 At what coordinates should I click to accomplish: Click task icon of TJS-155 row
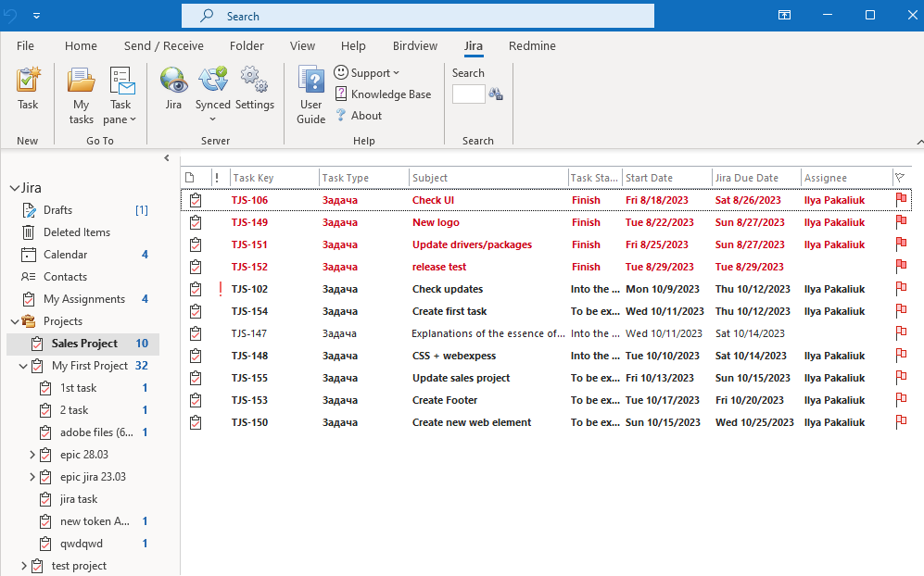[196, 378]
